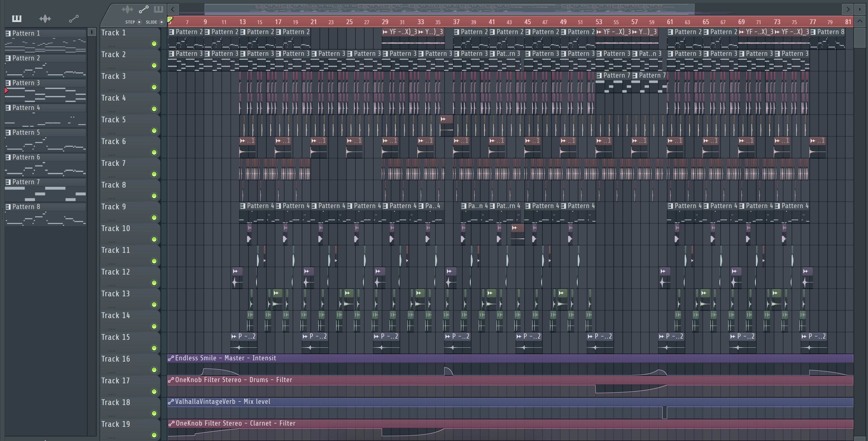Click the horizontal overview scrollbar thumb
Viewport: 868px width, 441px height.
[x=449, y=9]
